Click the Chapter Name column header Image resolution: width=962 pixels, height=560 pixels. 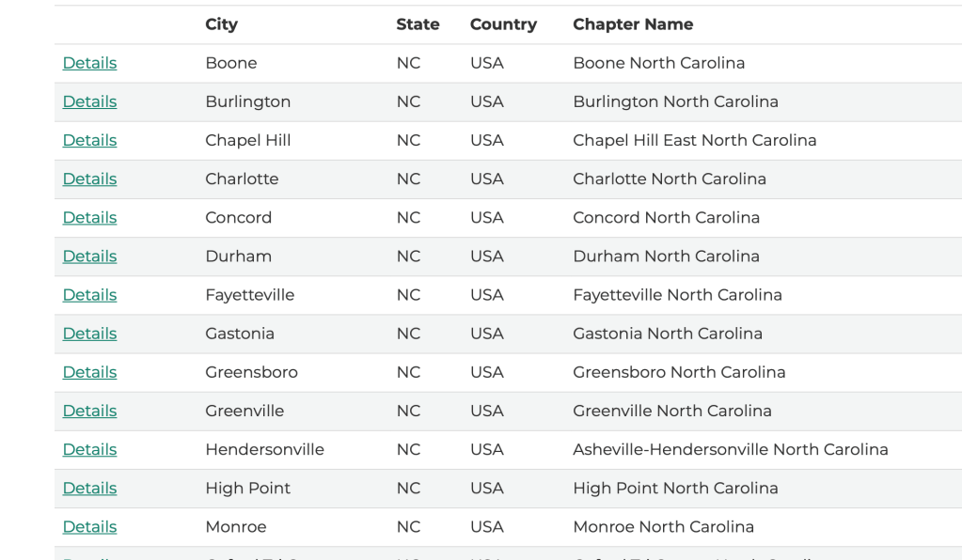(x=633, y=24)
